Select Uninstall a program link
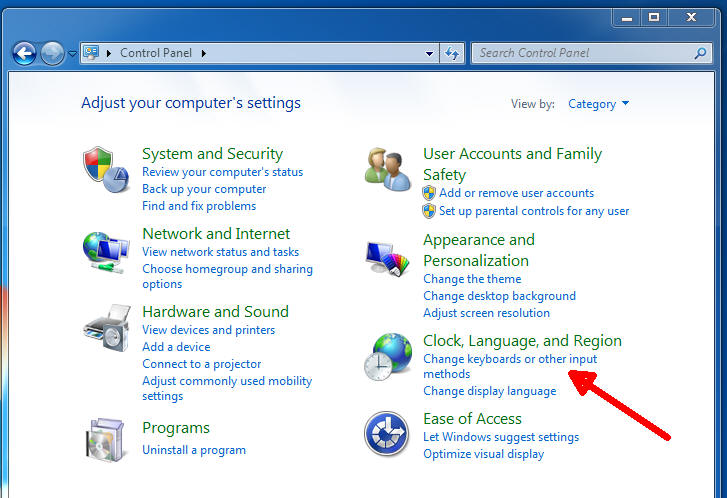Screen dimensions: 727x498 pos(193,450)
